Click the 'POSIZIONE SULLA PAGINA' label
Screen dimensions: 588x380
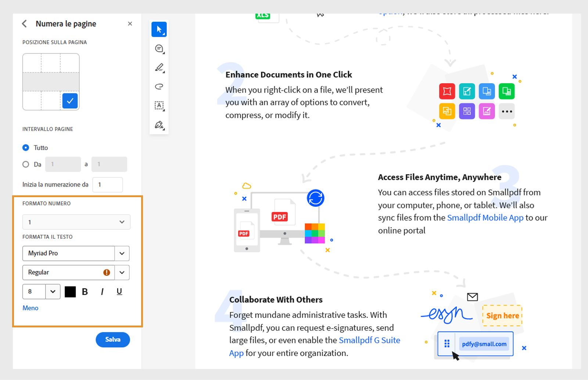(x=55, y=42)
